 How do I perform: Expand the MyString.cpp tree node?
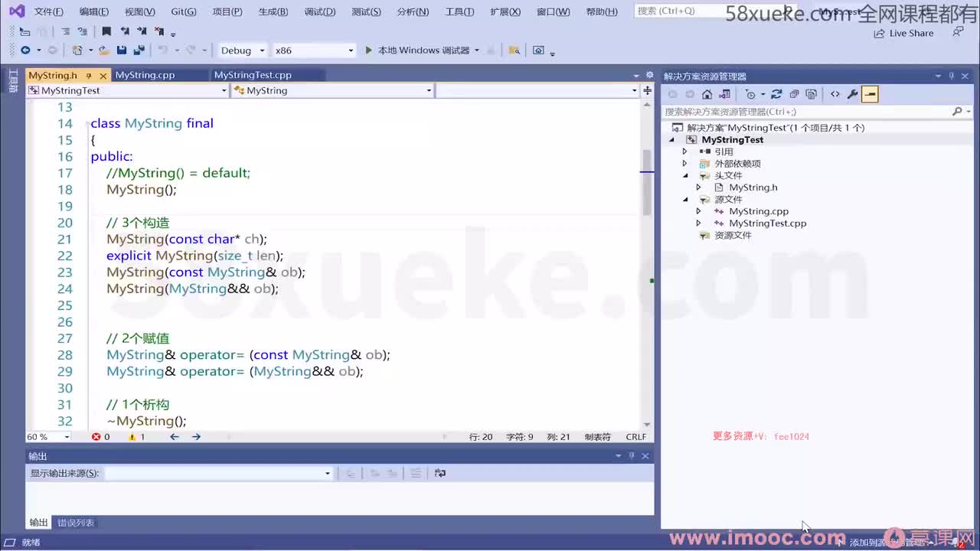(698, 211)
